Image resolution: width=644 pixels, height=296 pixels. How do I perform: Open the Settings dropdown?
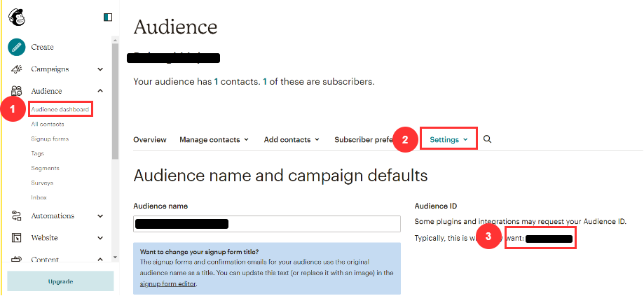448,140
